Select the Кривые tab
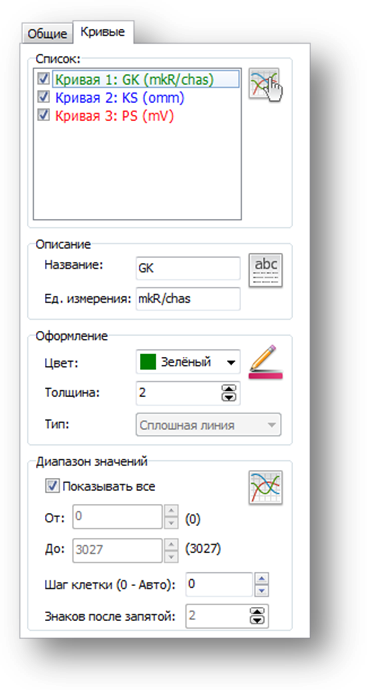367x690 pixels. point(103,32)
